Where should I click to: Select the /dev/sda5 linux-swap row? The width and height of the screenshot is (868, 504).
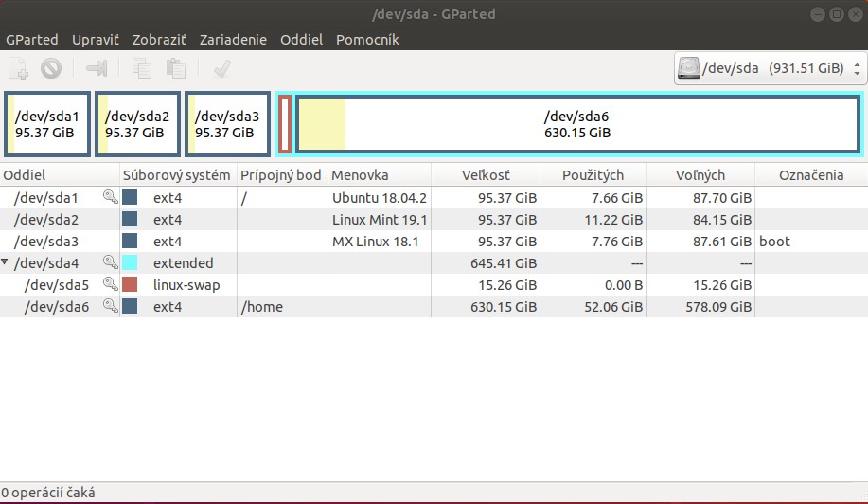(x=379, y=285)
